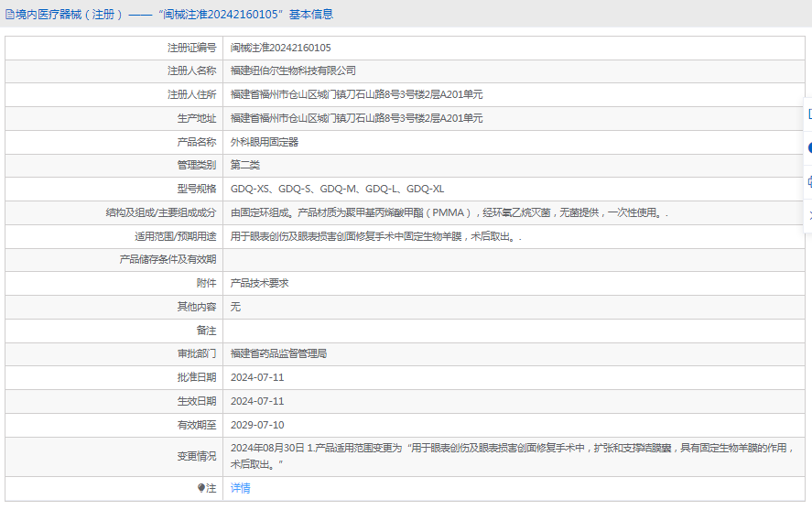The height and width of the screenshot is (510, 812).
Task: Click the lightbulb icon beside 注
Action: (202, 488)
